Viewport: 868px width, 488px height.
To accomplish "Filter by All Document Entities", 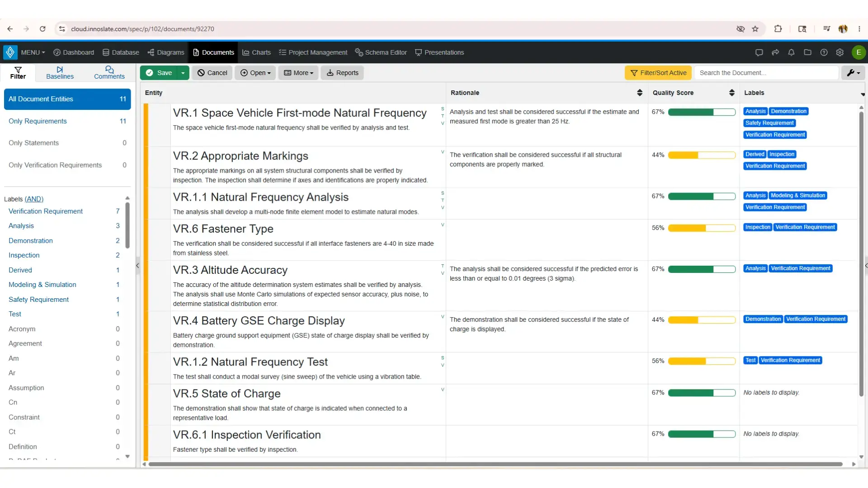I will coord(67,99).
